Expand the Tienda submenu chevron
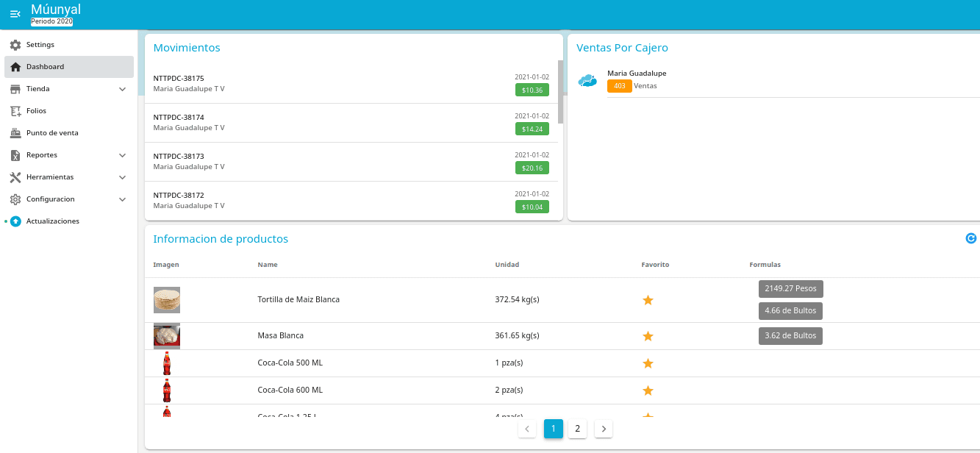 pyautogui.click(x=123, y=89)
